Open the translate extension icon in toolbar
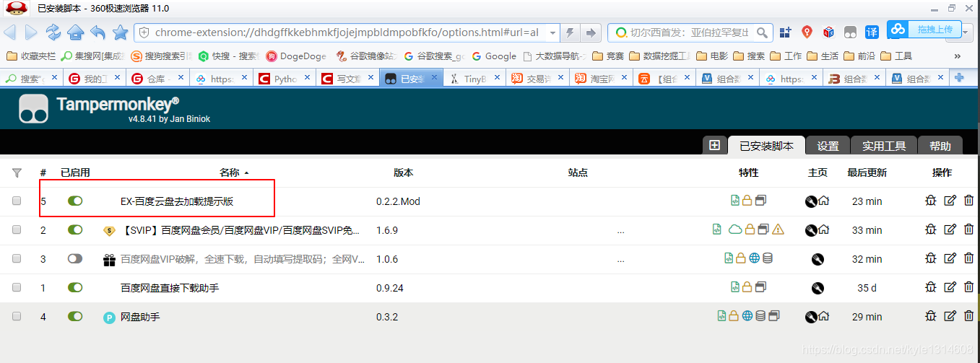The height and width of the screenshot is (363, 980). click(x=872, y=32)
